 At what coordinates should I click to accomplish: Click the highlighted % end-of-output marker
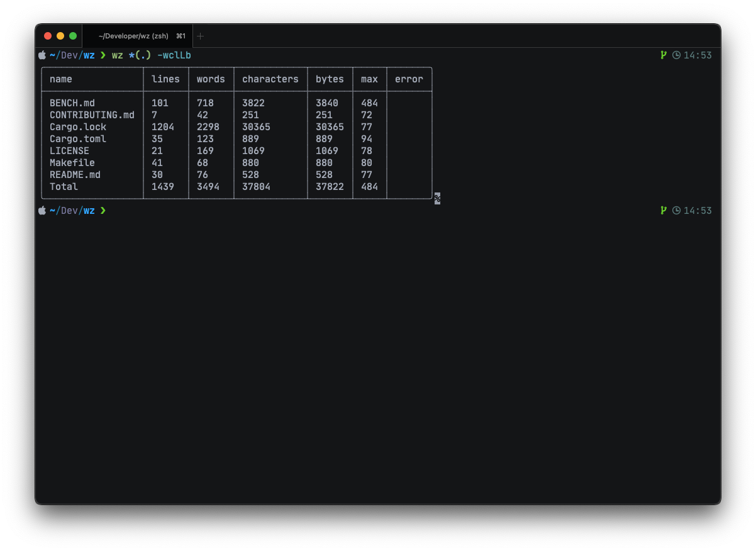point(437,199)
